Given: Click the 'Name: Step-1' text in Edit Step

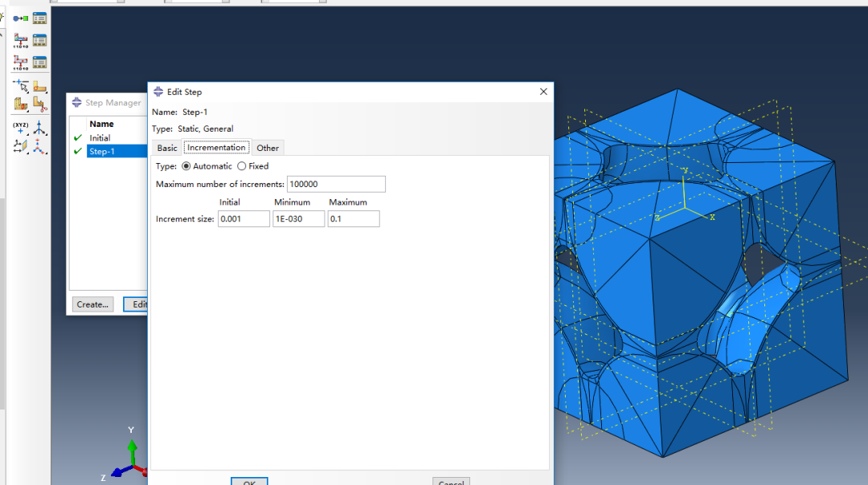Looking at the screenshot, I should click(x=180, y=112).
